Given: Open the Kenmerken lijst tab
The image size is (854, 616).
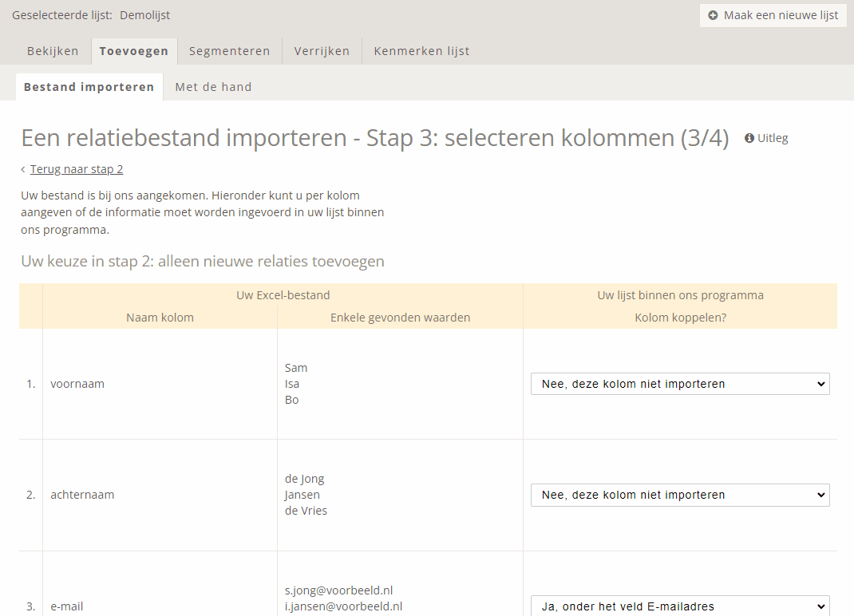Looking at the screenshot, I should [421, 51].
